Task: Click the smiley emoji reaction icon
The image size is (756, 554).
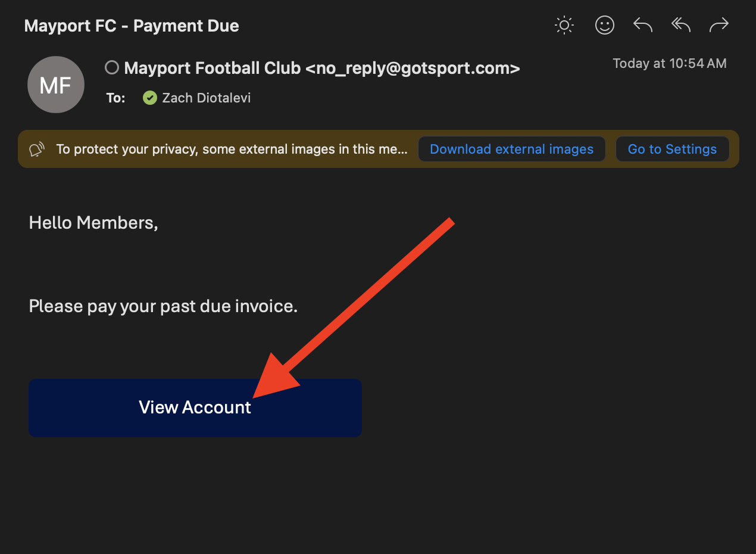Action: click(604, 25)
